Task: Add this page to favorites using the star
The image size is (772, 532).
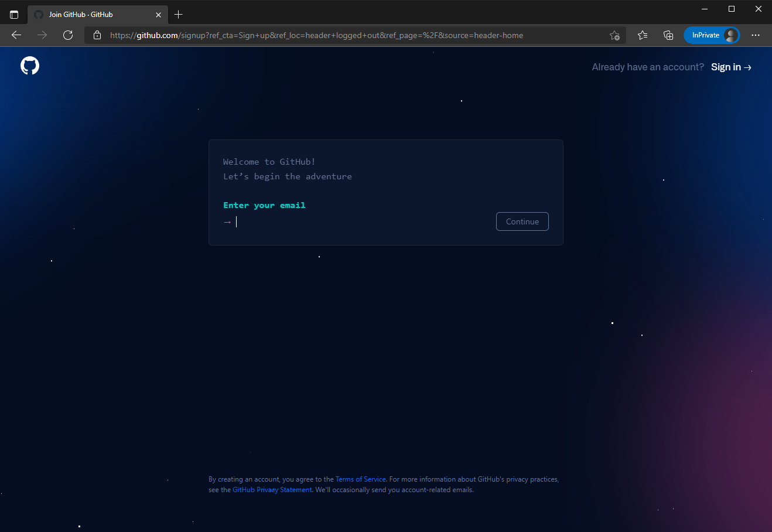Action: (614, 35)
